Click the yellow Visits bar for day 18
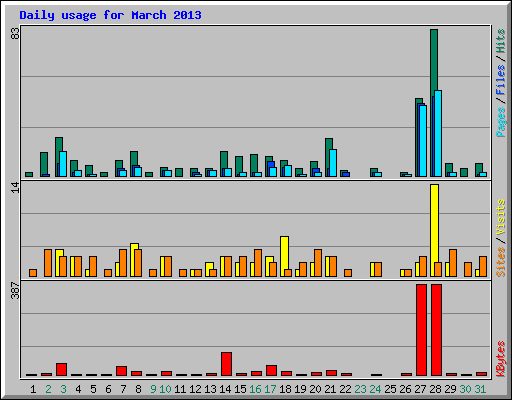 [x=284, y=253]
